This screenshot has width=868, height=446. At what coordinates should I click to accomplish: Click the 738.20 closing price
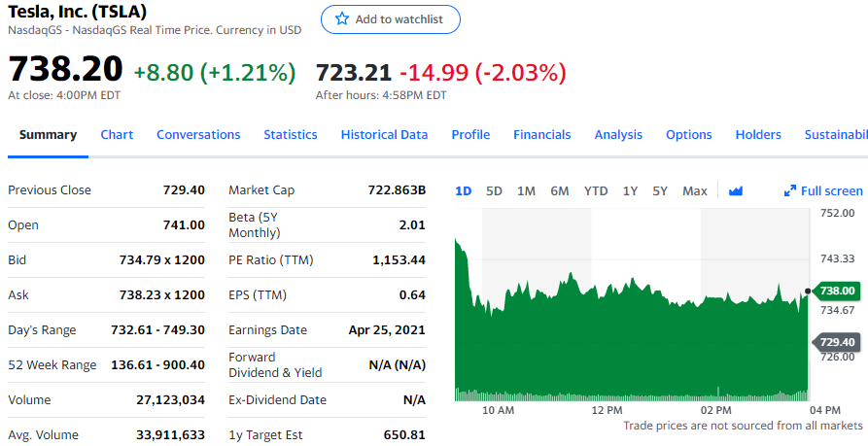(65, 69)
